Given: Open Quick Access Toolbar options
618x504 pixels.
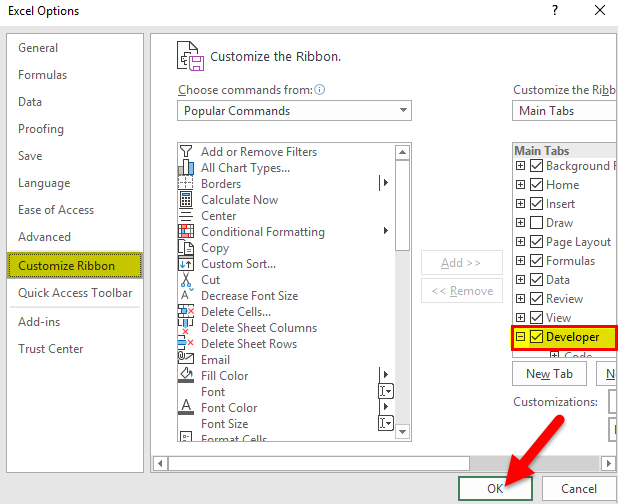Looking at the screenshot, I should pos(75,293).
